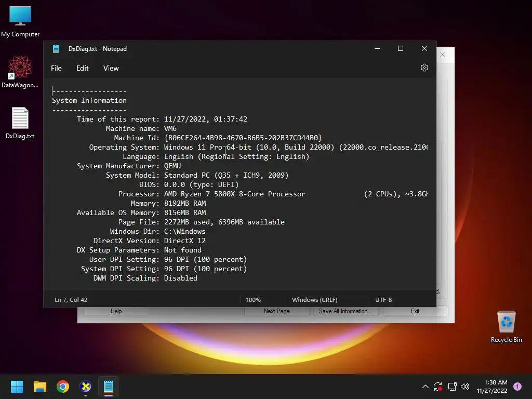532x399 pixels.
Task: Click Next Page in the DirectX dialog
Action: tap(276, 311)
